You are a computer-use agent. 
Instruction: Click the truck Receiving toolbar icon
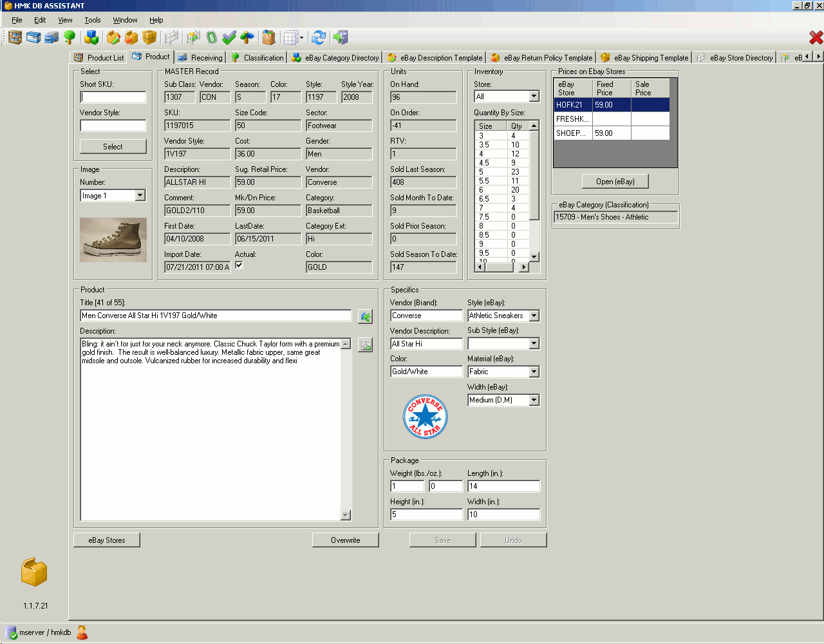pos(51,37)
